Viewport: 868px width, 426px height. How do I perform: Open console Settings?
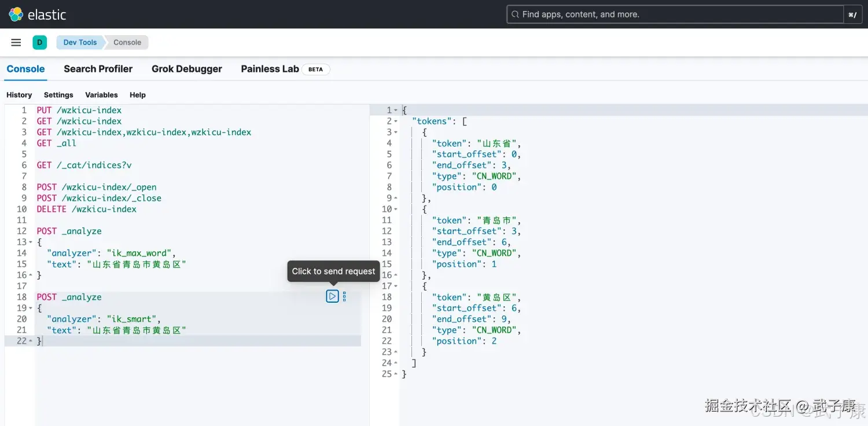coord(58,95)
